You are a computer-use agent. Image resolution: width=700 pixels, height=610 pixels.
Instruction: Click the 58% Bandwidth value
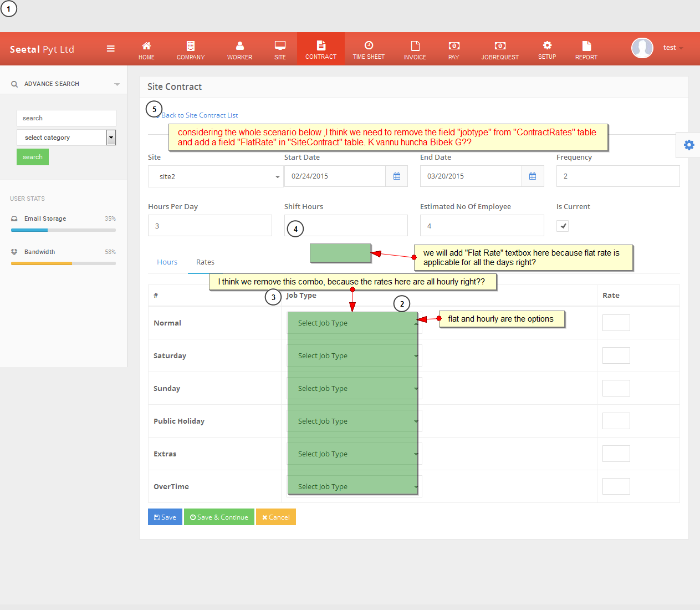[110, 252]
